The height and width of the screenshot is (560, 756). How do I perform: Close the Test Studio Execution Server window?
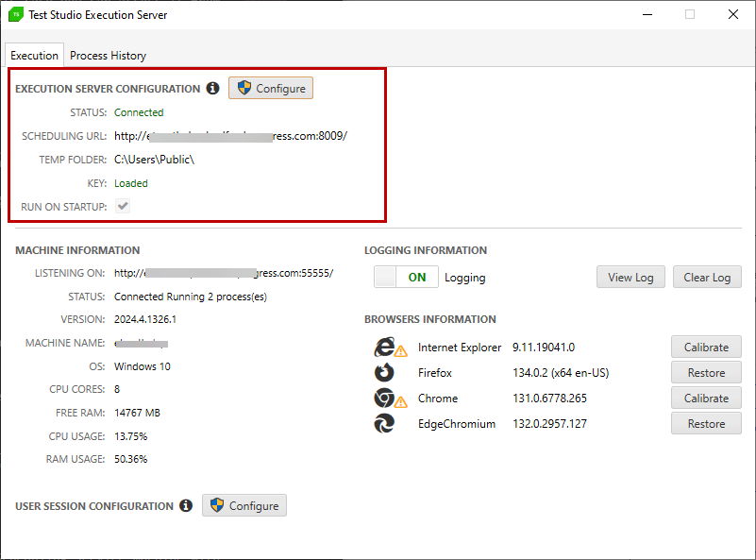pyautogui.click(x=732, y=14)
